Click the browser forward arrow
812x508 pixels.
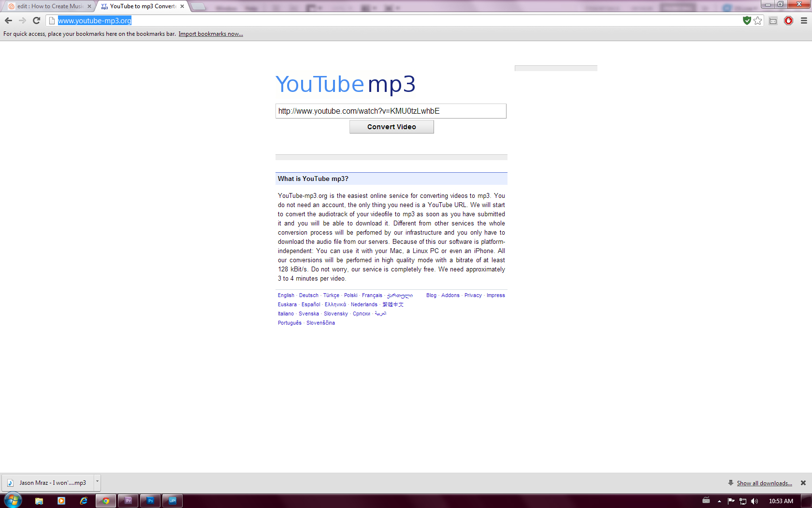22,20
